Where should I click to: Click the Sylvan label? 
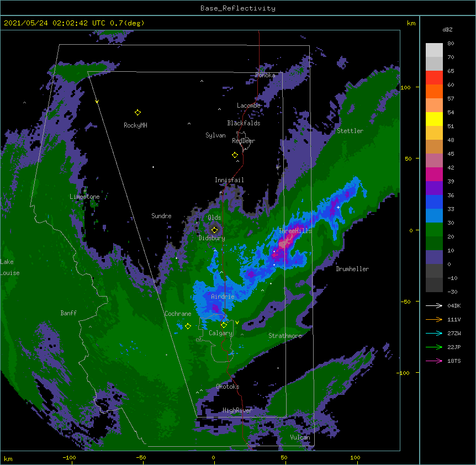[x=215, y=135]
